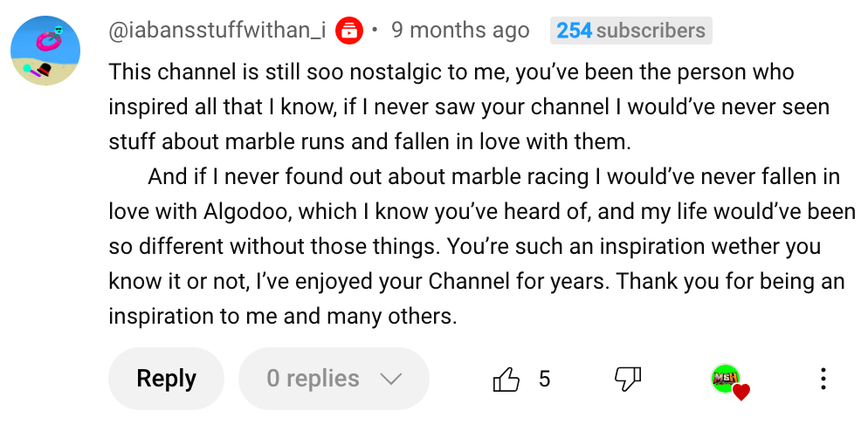The height and width of the screenshot is (424, 868).
Task: Click the last line ending 'many others.'
Action: click(x=282, y=316)
